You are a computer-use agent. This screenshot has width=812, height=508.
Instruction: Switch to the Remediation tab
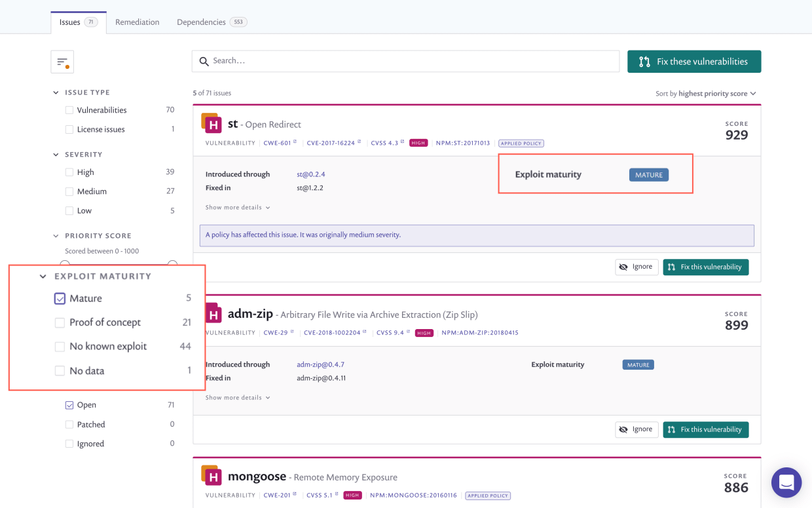tap(137, 22)
